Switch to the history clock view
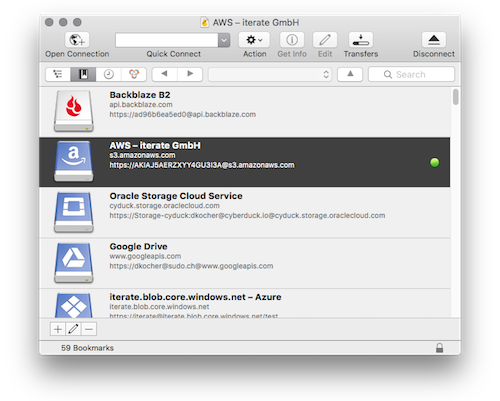This screenshot has width=500, height=401. (109, 74)
